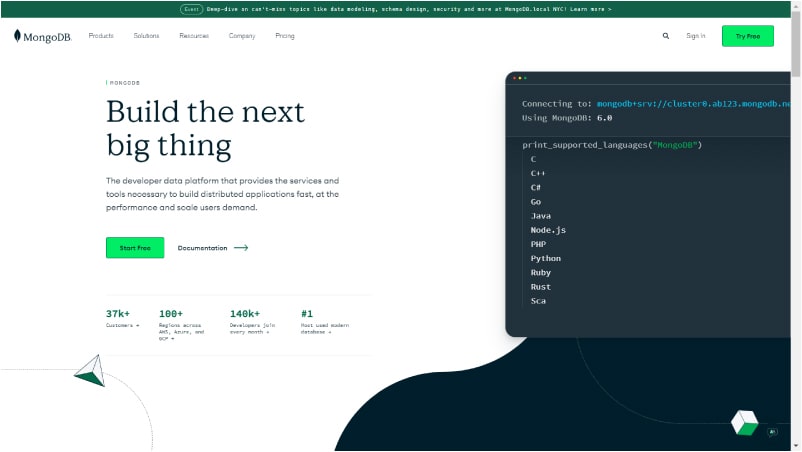Click the MongoDB leaf logo

click(x=42, y=36)
